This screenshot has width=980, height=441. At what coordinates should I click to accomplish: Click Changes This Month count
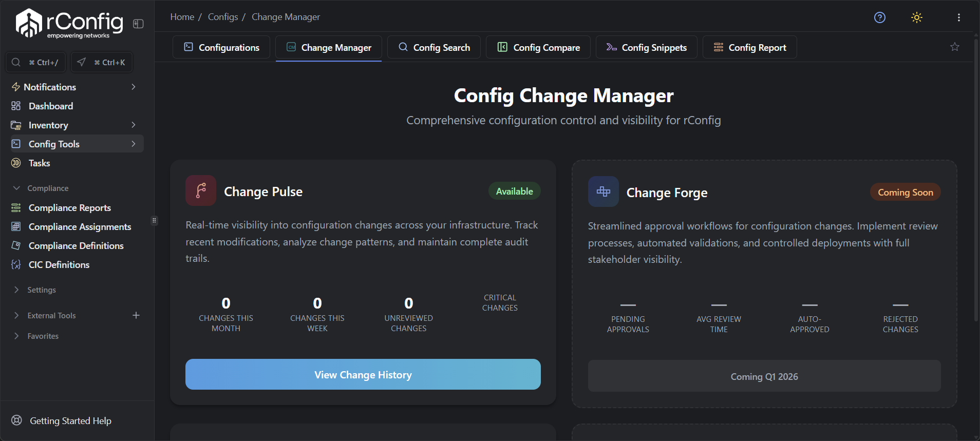[226, 303]
